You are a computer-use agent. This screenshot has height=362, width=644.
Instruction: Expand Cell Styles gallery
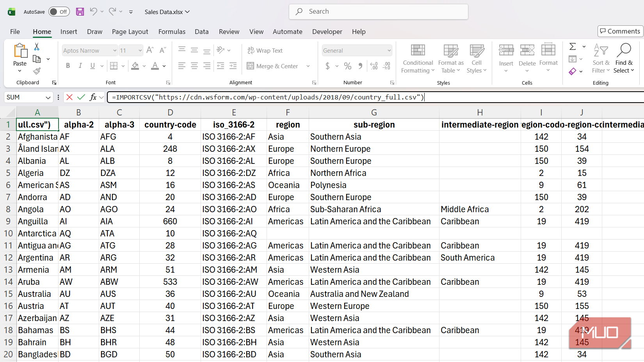(477, 59)
